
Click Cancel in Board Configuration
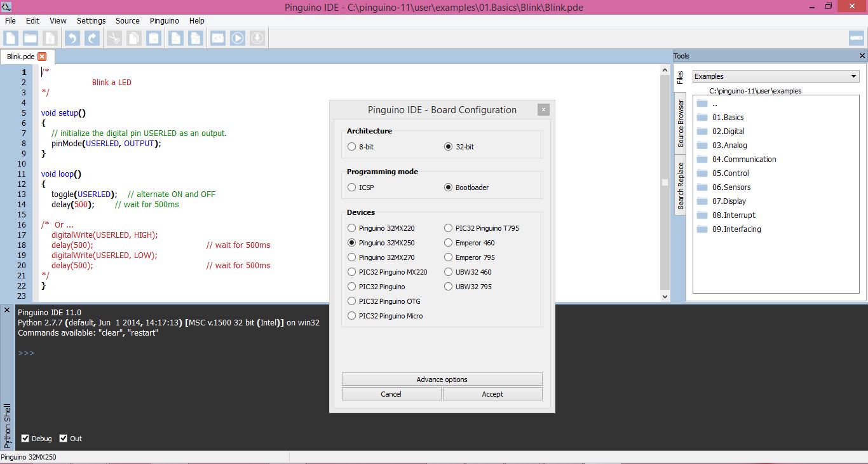pos(391,394)
